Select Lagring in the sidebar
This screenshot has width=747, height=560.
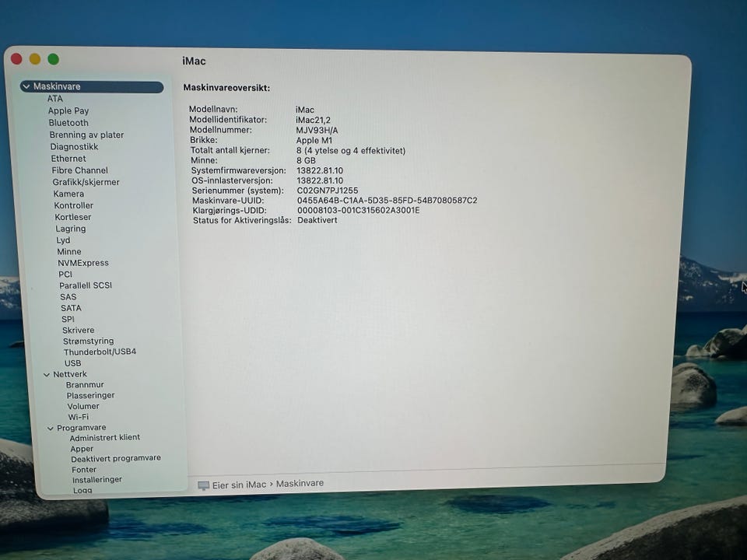point(71,229)
